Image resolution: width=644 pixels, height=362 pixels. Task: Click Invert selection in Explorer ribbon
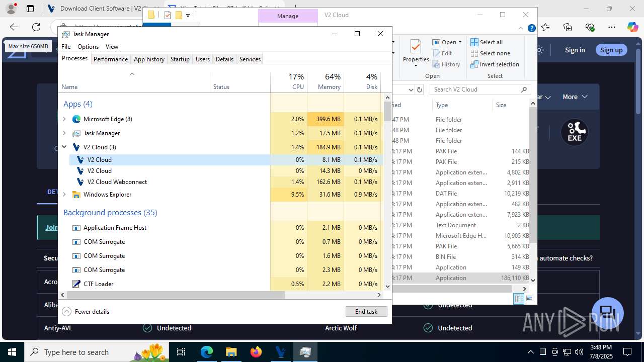[x=495, y=64]
